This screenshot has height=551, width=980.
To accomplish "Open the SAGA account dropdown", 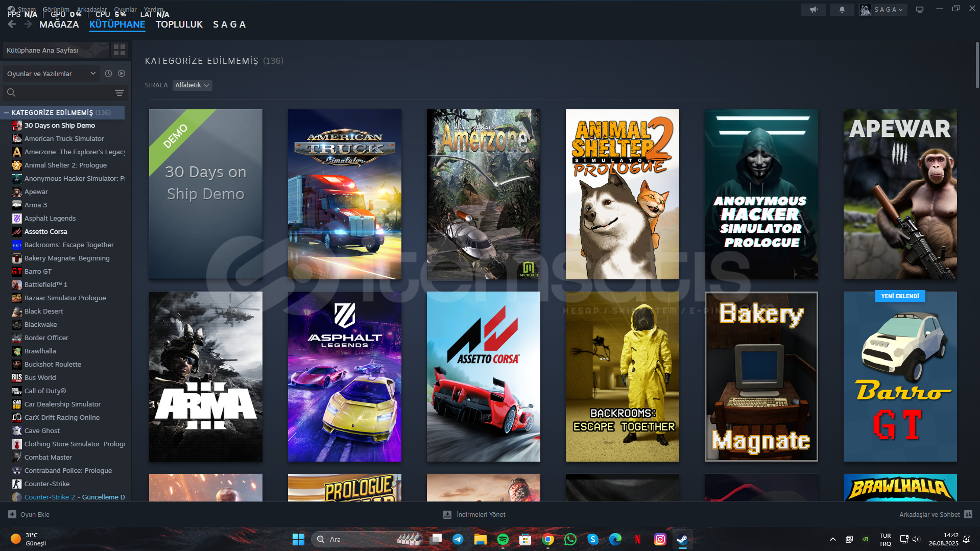I will [x=883, y=9].
